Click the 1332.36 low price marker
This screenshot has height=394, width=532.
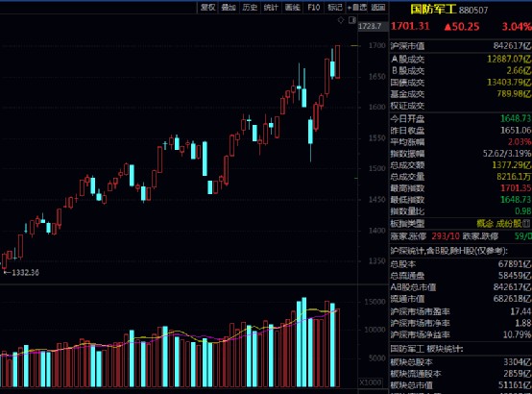pyautogui.click(x=25, y=272)
